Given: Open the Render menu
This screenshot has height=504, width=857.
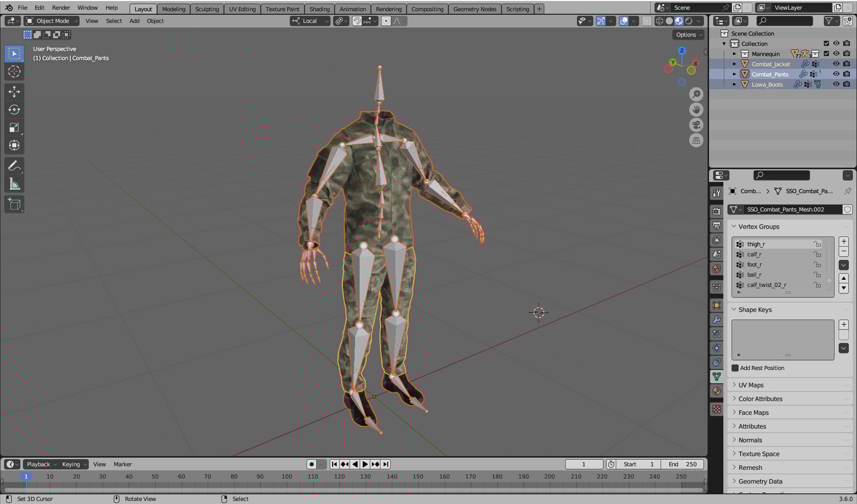Looking at the screenshot, I should [61, 8].
